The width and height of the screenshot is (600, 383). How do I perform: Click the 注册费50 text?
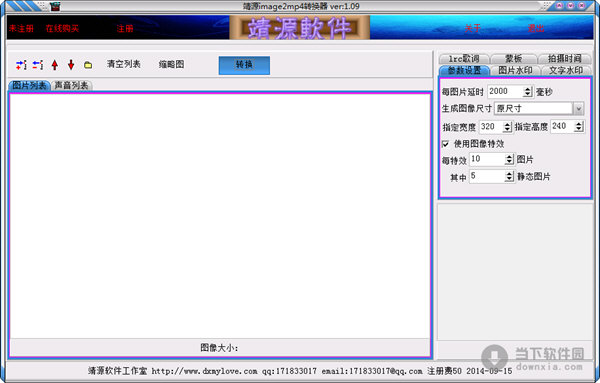444,371
